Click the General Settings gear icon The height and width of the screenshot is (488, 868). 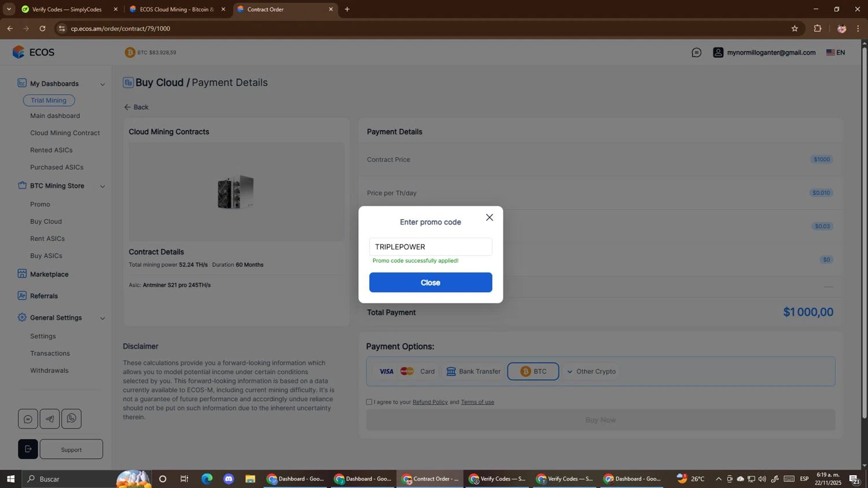coord(22,317)
